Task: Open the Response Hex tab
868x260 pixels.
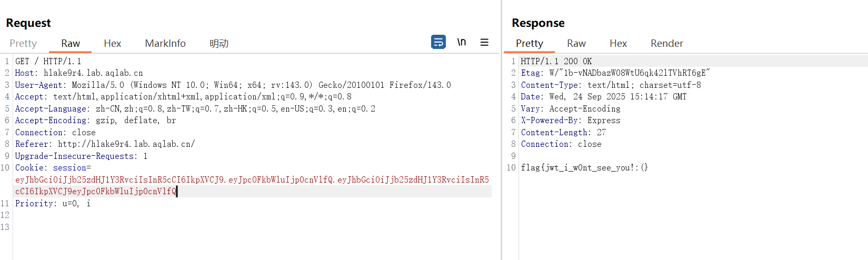Action: tap(618, 44)
